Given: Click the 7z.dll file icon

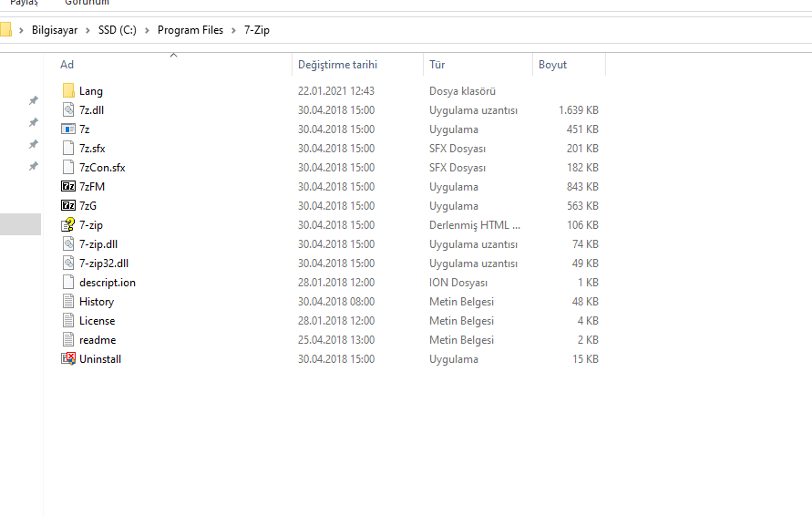Looking at the screenshot, I should click(68, 109).
